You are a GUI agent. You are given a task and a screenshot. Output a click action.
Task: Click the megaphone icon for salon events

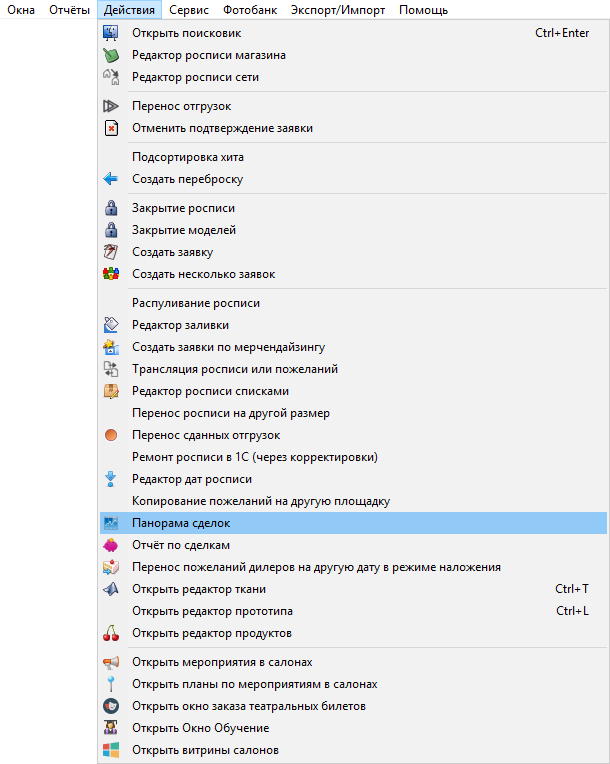point(111,662)
